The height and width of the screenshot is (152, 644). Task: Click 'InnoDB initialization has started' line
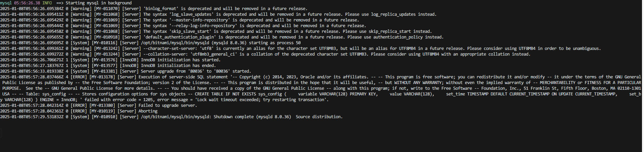110,60
